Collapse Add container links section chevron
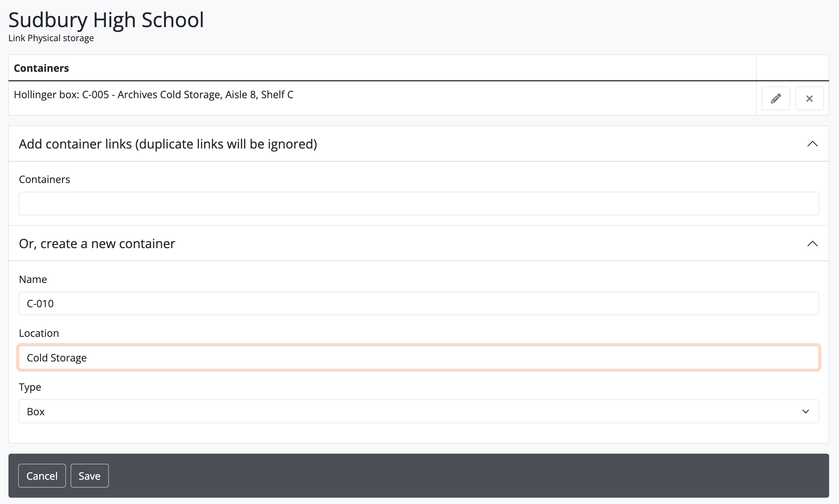839x504 pixels. click(x=812, y=144)
